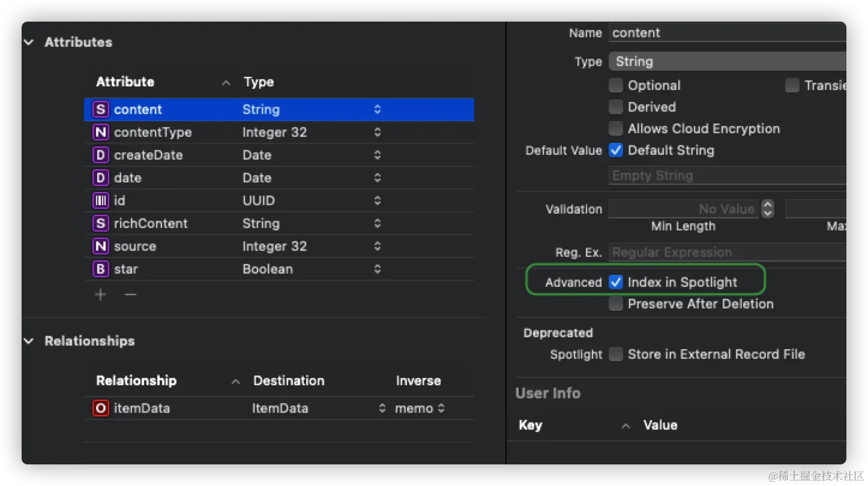Enable Preserve After Deletion checkbox
The height and width of the screenshot is (486, 868).
point(616,304)
